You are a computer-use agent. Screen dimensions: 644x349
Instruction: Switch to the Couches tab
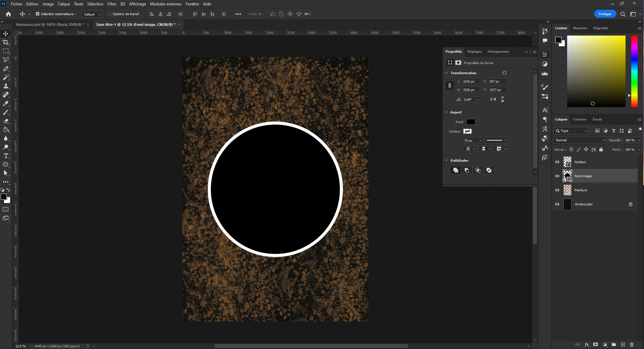580,119
